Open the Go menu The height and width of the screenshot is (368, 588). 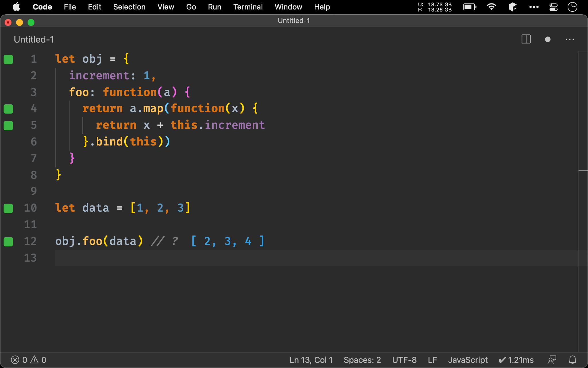pos(191,7)
